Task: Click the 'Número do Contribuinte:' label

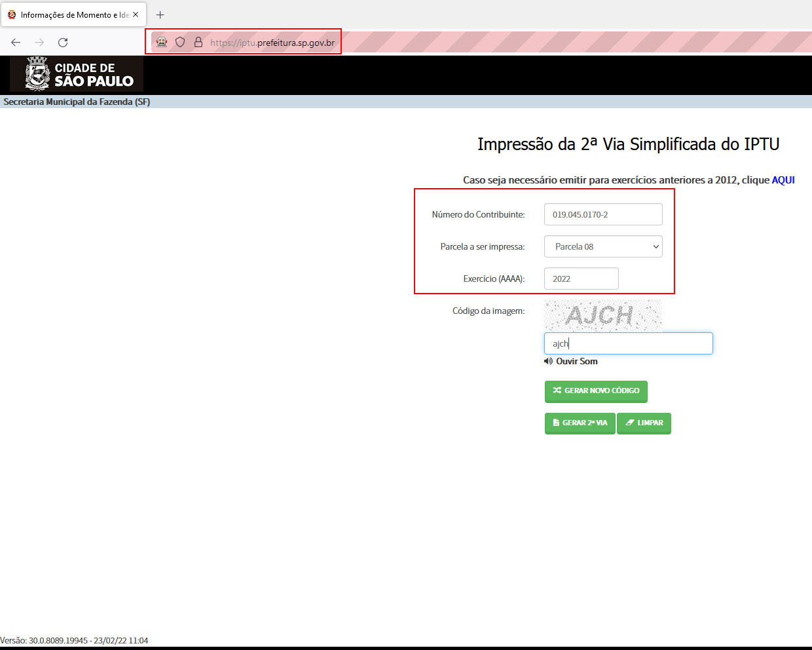Action: (479, 214)
